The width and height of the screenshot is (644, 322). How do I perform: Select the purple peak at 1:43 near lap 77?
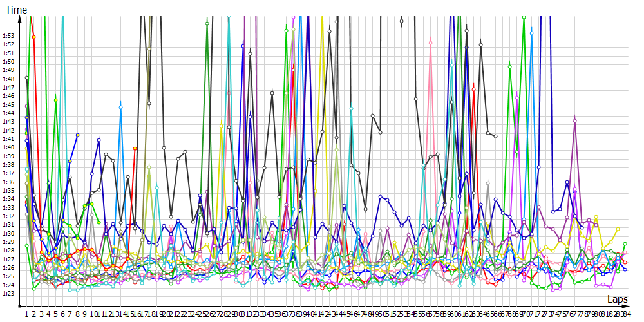(x=574, y=120)
